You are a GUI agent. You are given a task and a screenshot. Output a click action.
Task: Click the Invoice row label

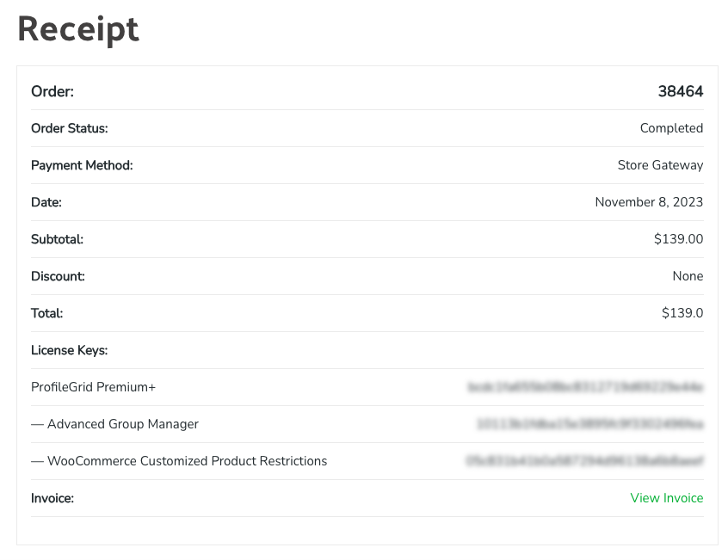tap(52, 498)
